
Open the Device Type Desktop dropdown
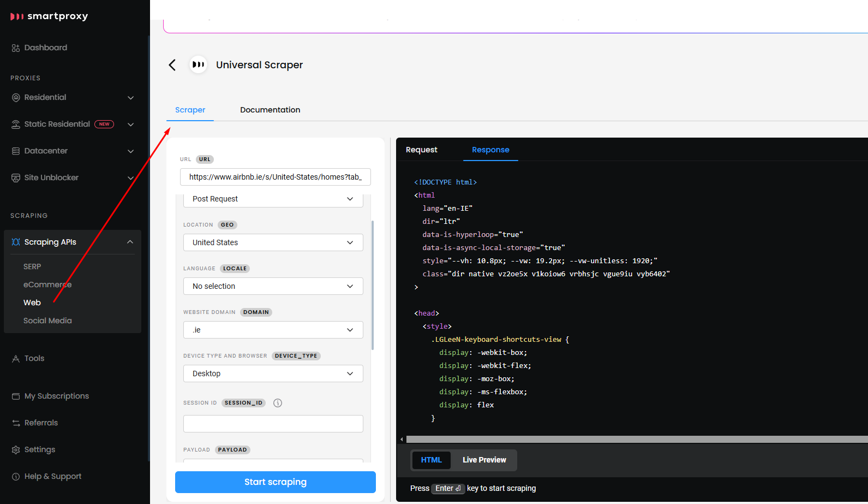tap(273, 373)
